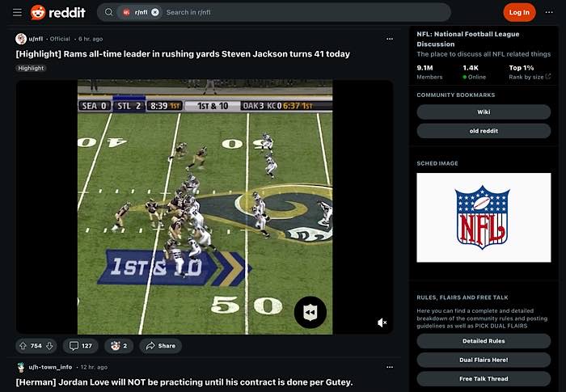Open u/h-town_info avatar
This screenshot has height=392, width=566.
pos(21,367)
